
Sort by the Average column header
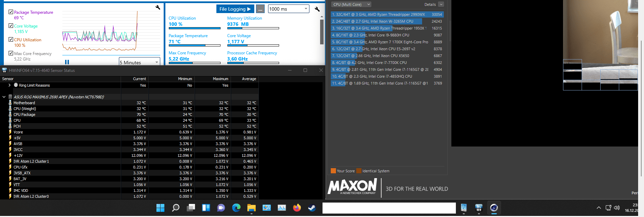pyautogui.click(x=245, y=79)
